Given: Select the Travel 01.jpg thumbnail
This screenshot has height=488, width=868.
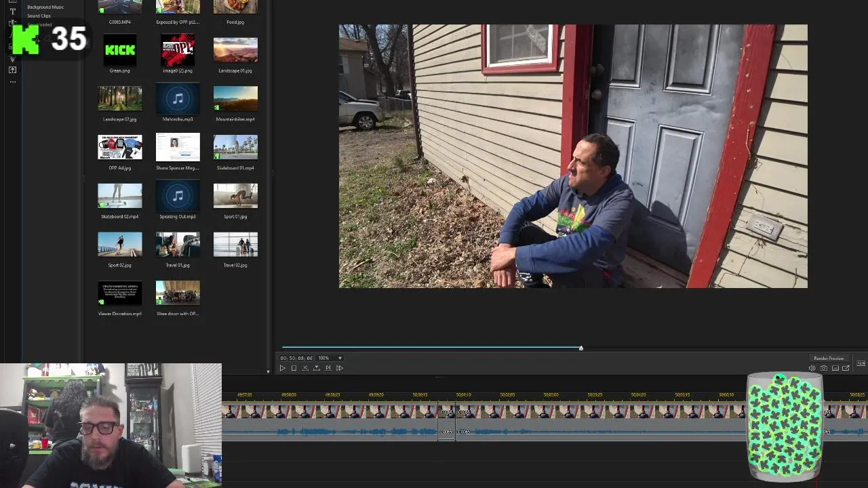Looking at the screenshot, I should (x=178, y=245).
